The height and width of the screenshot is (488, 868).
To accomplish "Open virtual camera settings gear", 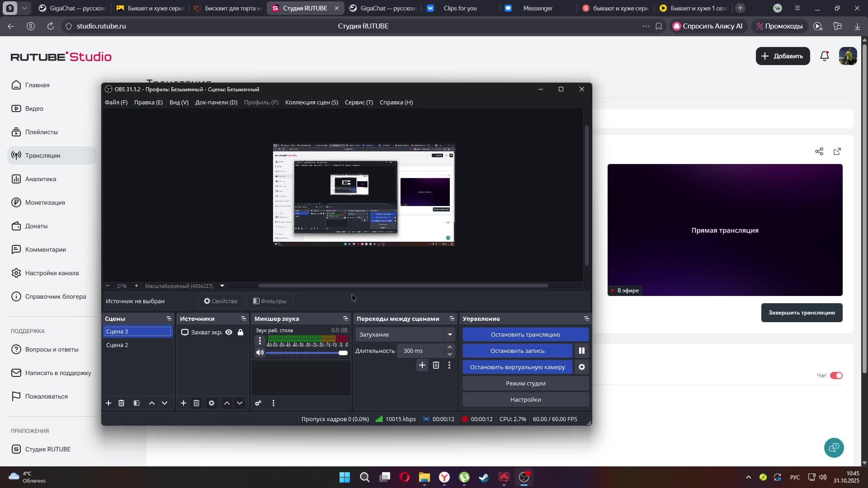I will [x=581, y=367].
